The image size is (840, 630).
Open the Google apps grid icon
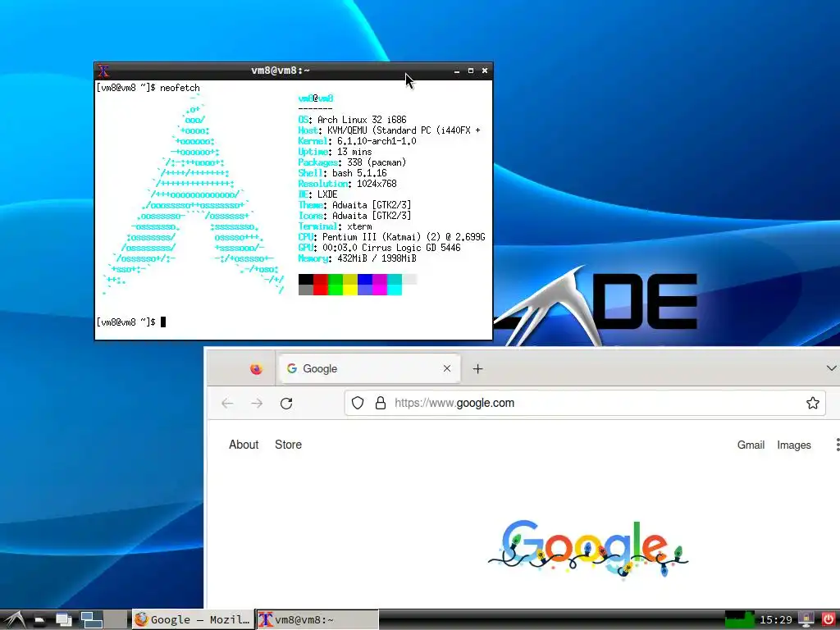pos(837,445)
